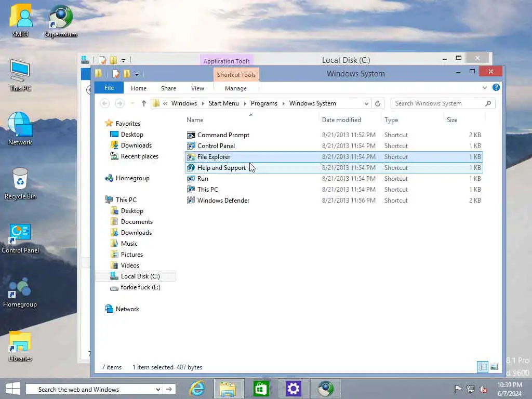Expand the arrow after Start Menu in breadcrumb
The image size is (532, 399).
click(245, 103)
